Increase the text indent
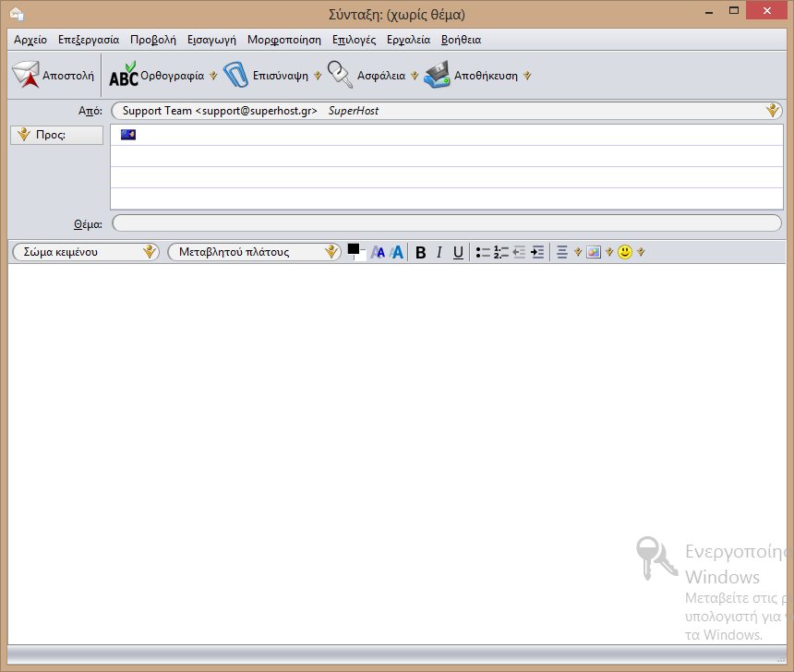 click(537, 252)
